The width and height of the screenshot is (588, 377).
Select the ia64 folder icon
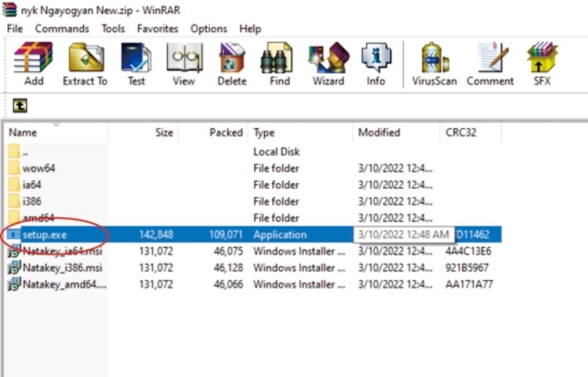(14, 184)
